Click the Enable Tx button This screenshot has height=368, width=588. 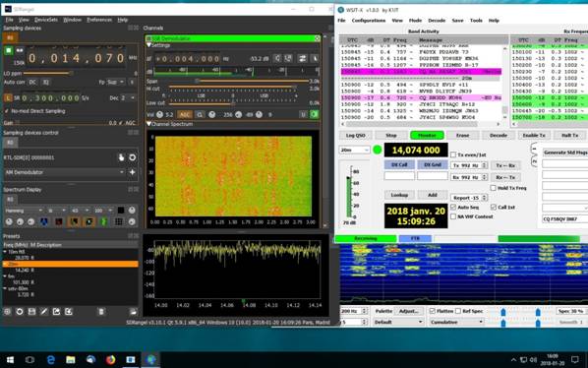534,135
